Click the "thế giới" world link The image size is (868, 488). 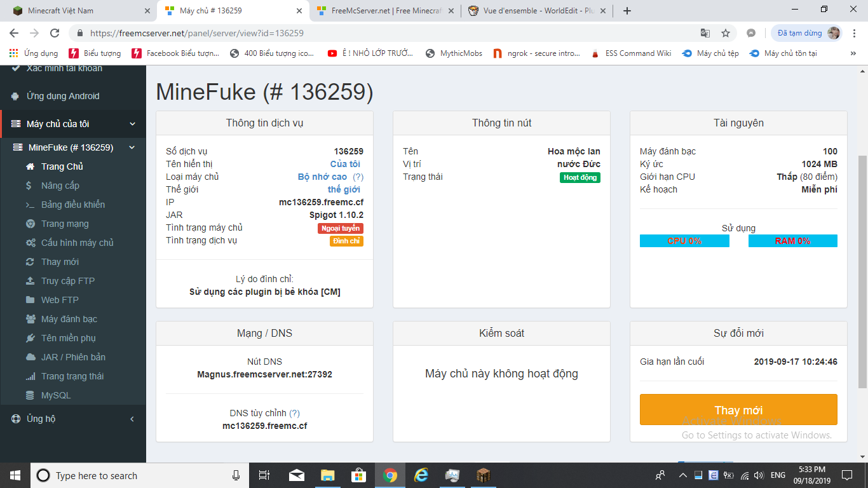[x=344, y=189]
